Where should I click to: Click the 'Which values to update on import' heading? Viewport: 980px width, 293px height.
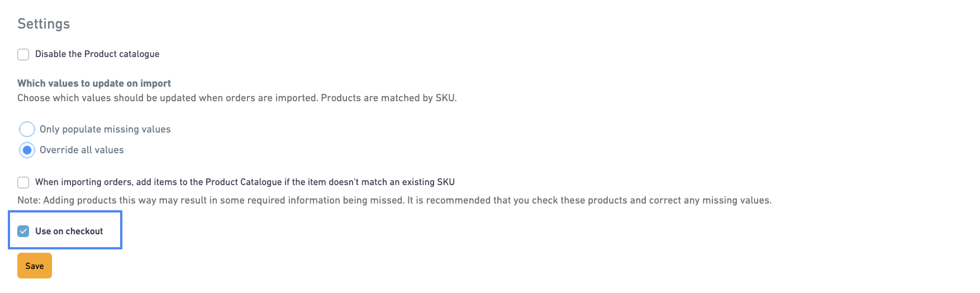94,83
